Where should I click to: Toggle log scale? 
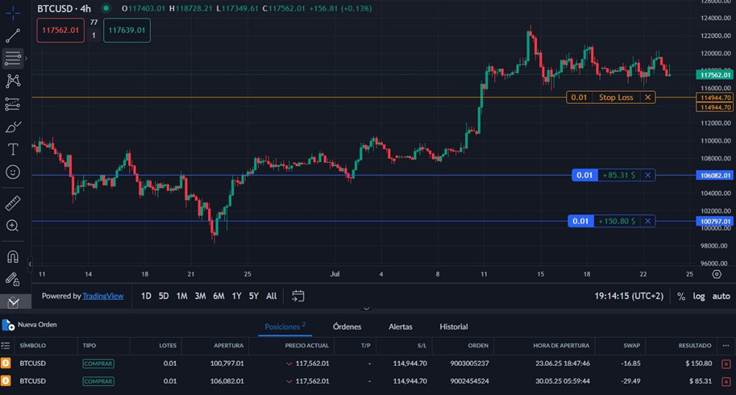click(x=699, y=296)
